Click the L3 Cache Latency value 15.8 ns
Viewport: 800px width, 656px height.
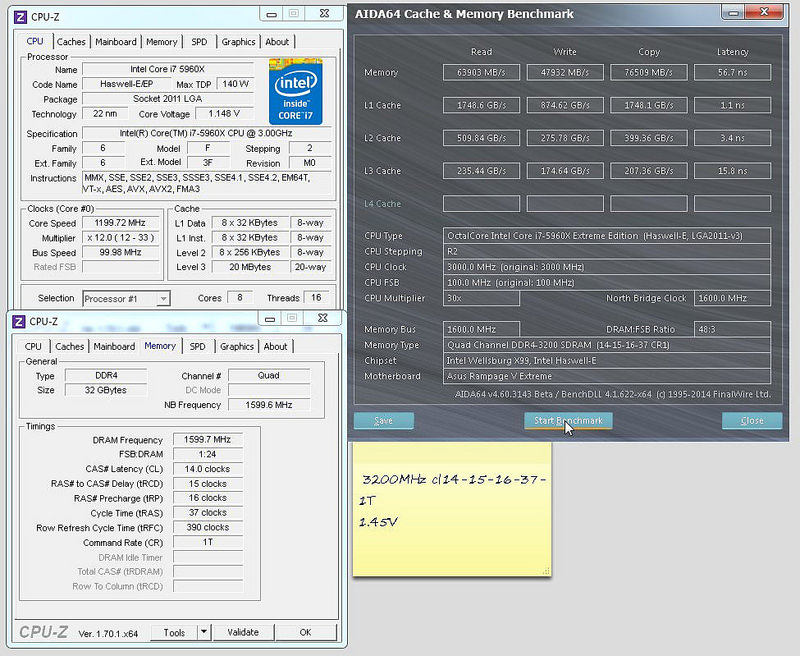click(732, 171)
